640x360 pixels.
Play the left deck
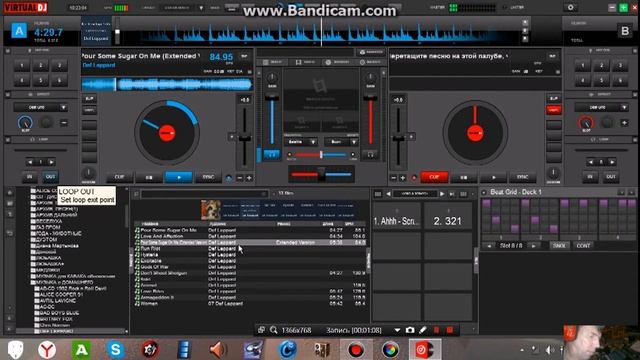pyautogui.click(x=178, y=177)
